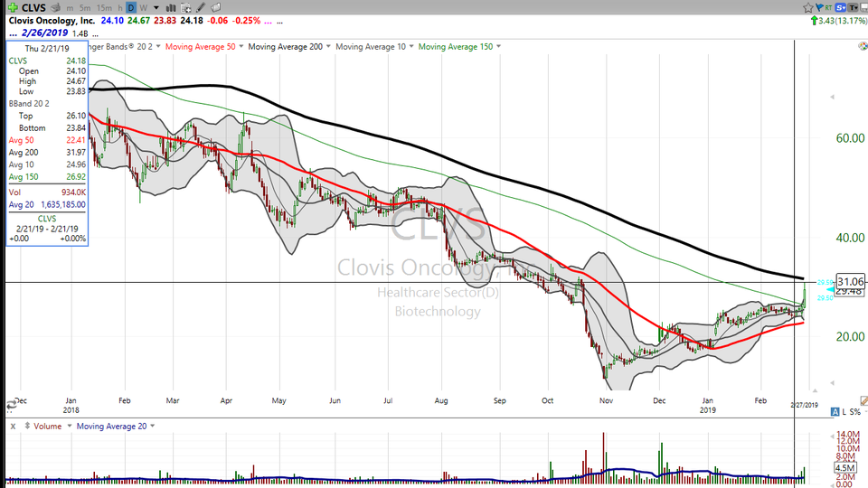Click the Clovis Oncology, Inc. company name
The image size is (868, 488).
52,21
